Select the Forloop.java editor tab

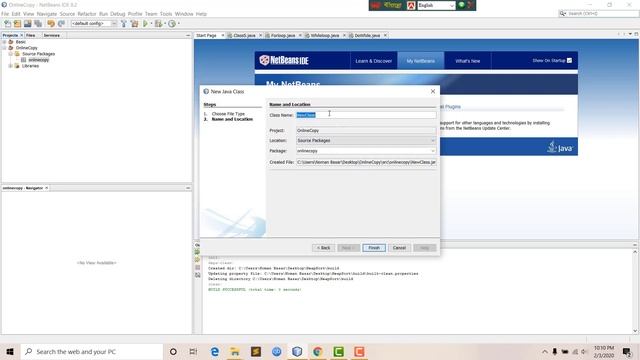282,36
